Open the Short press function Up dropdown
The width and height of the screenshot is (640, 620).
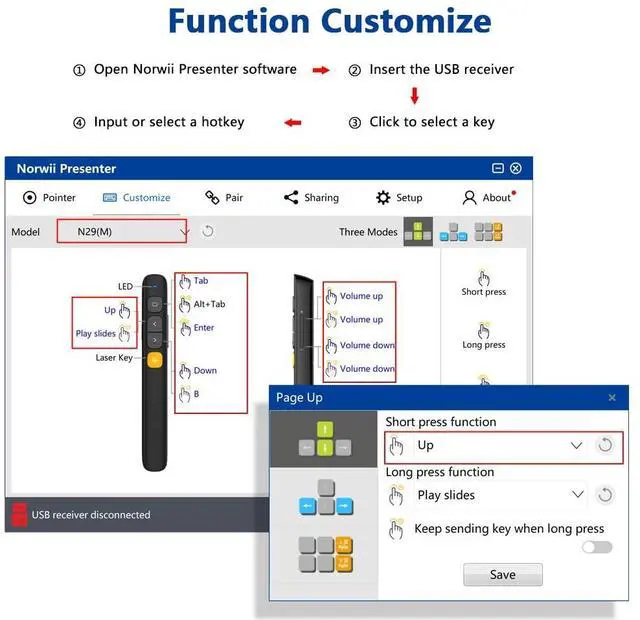coord(499,445)
